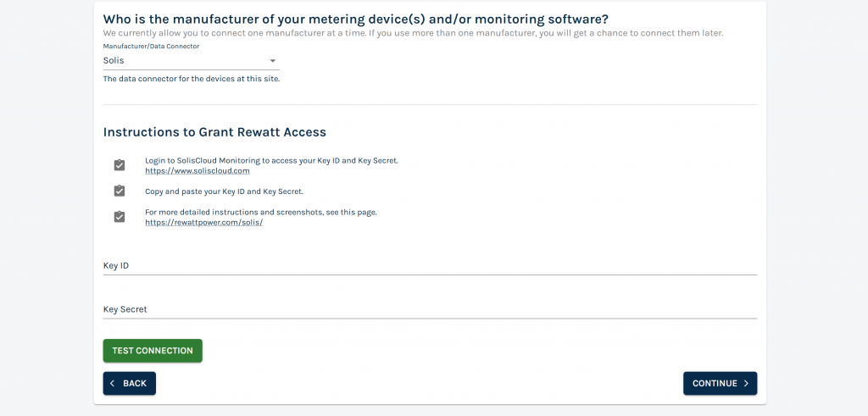Click the copy and paste Key ID instruction text
Image resolution: width=868 pixels, height=416 pixels.
click(x=224, y=191)
